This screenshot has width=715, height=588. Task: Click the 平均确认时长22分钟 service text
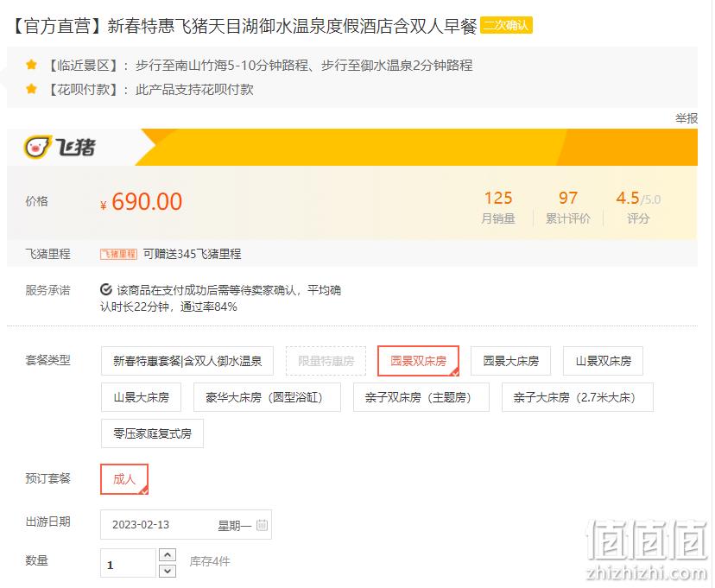pos(220,298)
